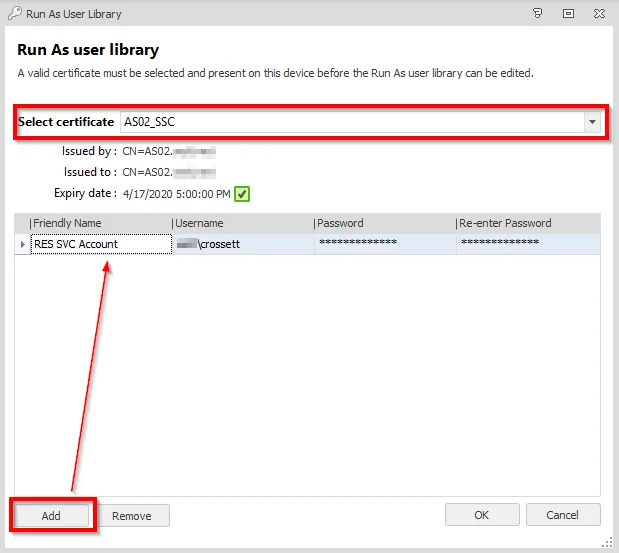Click the masked Re-enter Password cell
Screen dimensions: 619x553
click(527, 244)
